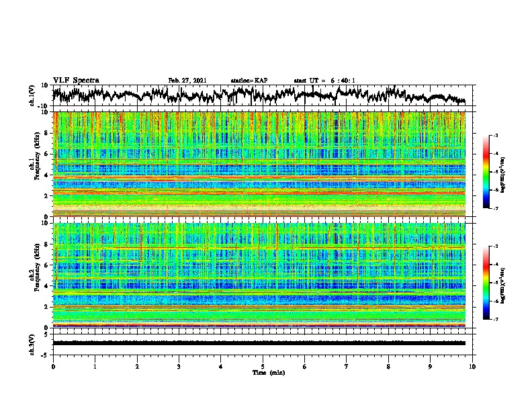This screenshot has height=411, width=532.
Task: Click the "-7" label on upper colorbar
Action: [x=496, y=208]
